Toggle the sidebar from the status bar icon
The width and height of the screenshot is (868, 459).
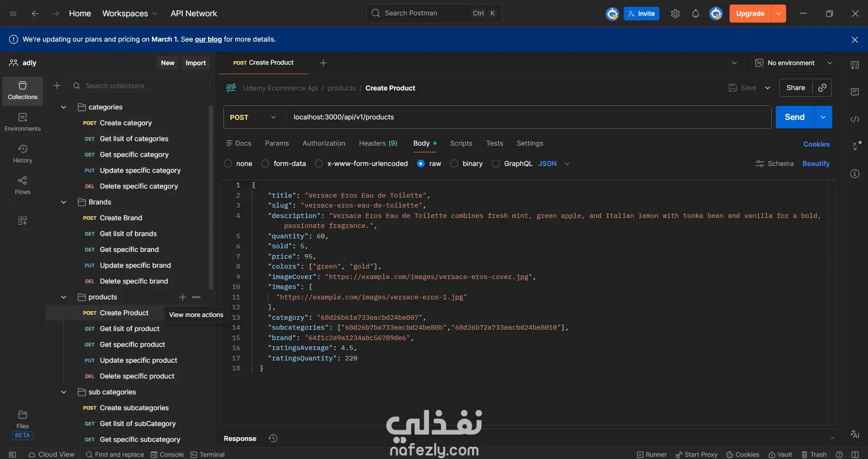[13, 454]
